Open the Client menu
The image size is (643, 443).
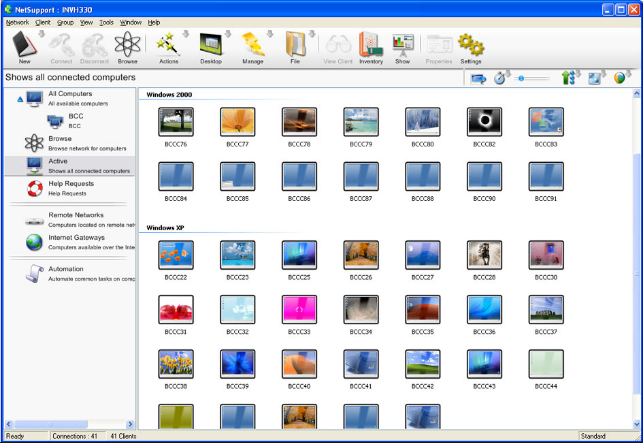click(42, 21)
